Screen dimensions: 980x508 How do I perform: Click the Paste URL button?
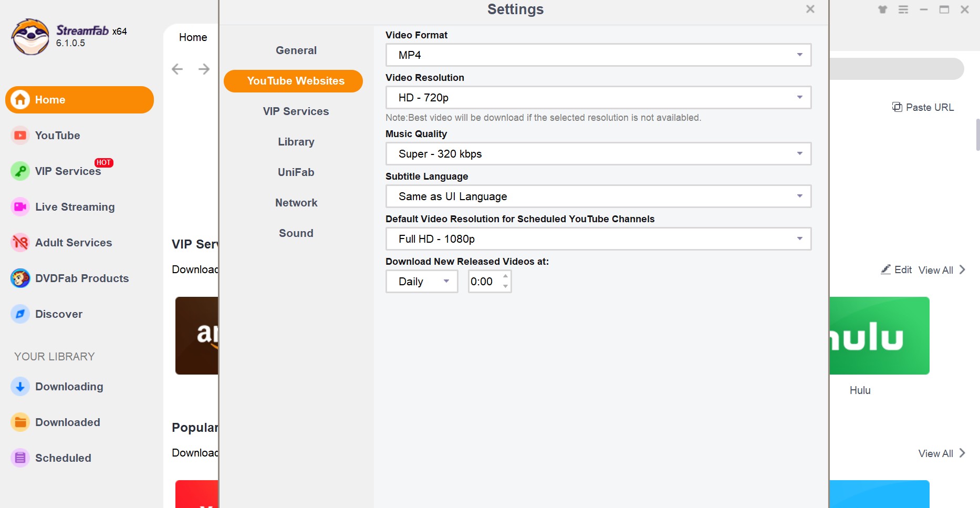[923, 107]
